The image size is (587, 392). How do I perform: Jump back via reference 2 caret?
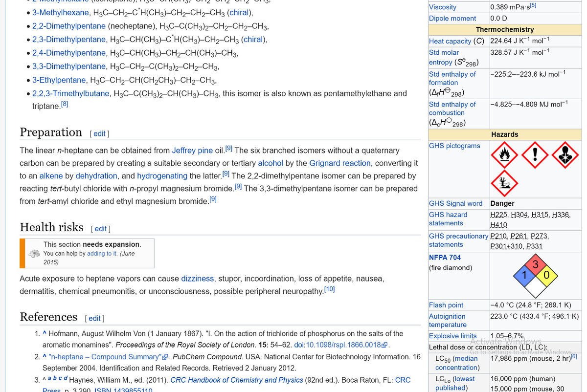click(45, 356)
